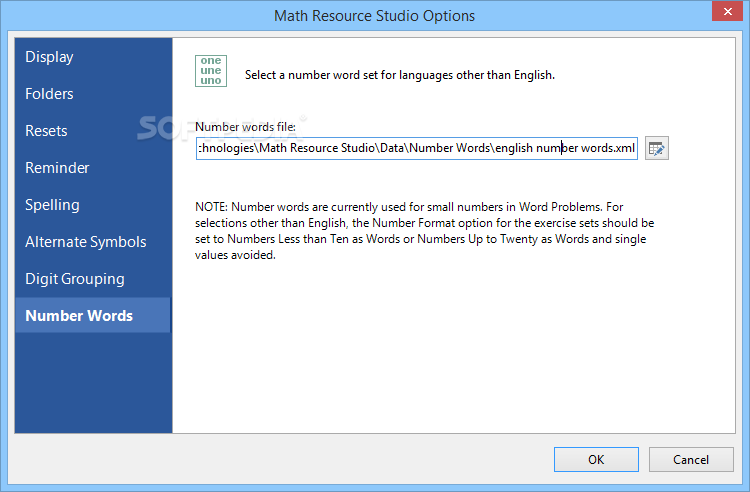Open the number words file browse icon
750x492 pixels.
click(656, 148)
